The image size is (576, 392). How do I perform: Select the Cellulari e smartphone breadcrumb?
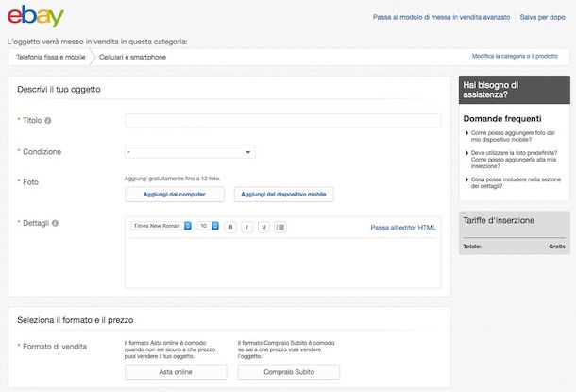coord(132,57)
